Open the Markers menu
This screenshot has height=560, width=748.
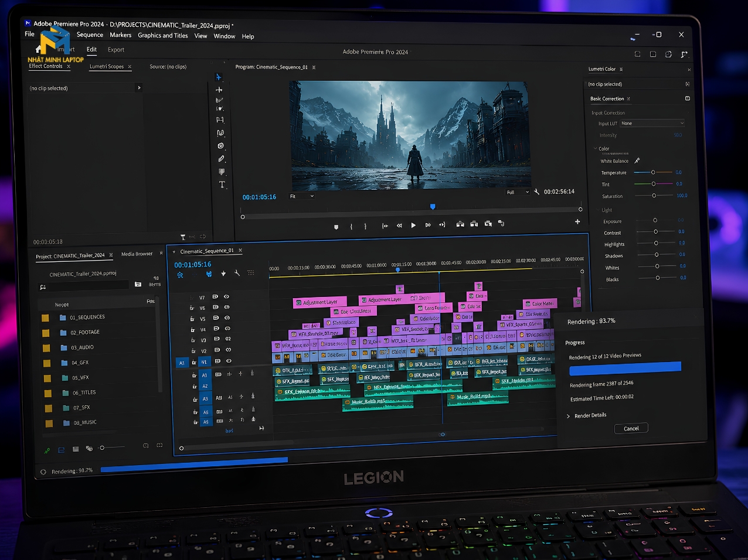tap(121, 35)
